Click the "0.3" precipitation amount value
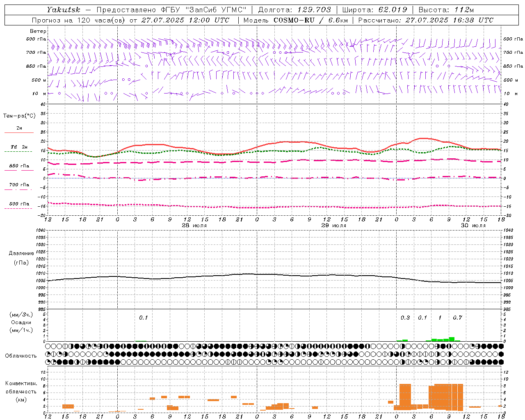Image resolution: width=525 pixels, height=420 pixels. point(405,318)
